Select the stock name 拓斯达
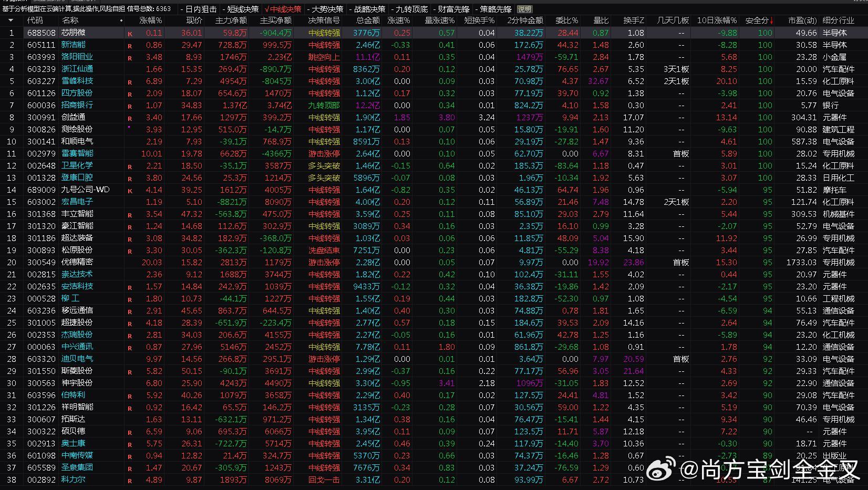 pyautogui.click(x=73, y=419)
